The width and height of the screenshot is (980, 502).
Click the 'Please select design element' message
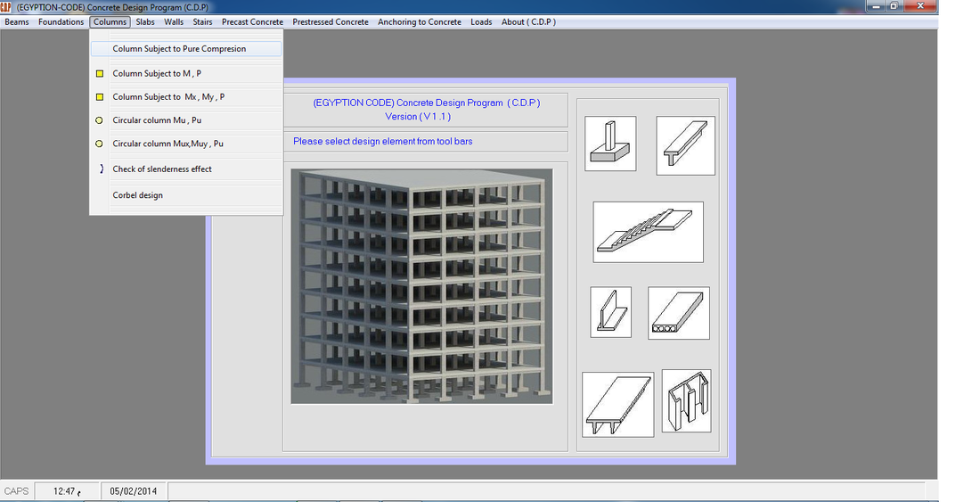[x=382, y=141]
